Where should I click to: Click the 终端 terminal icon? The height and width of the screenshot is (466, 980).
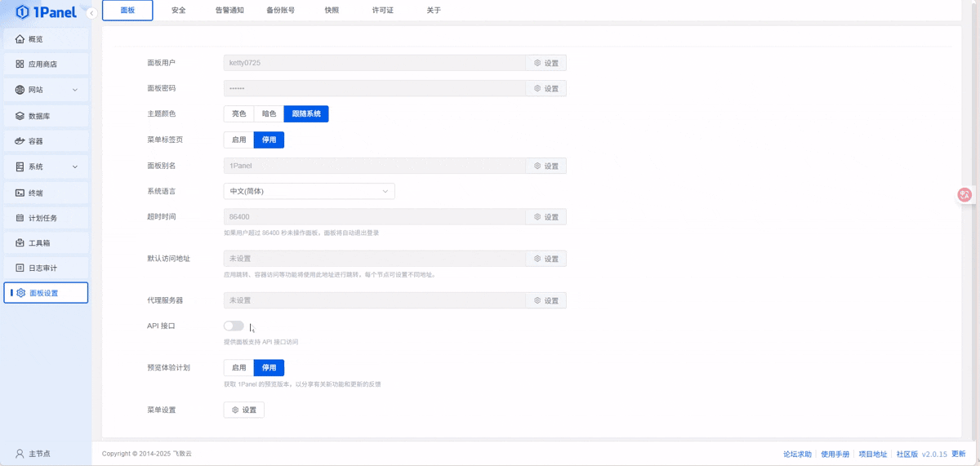(x=20, y=193)
